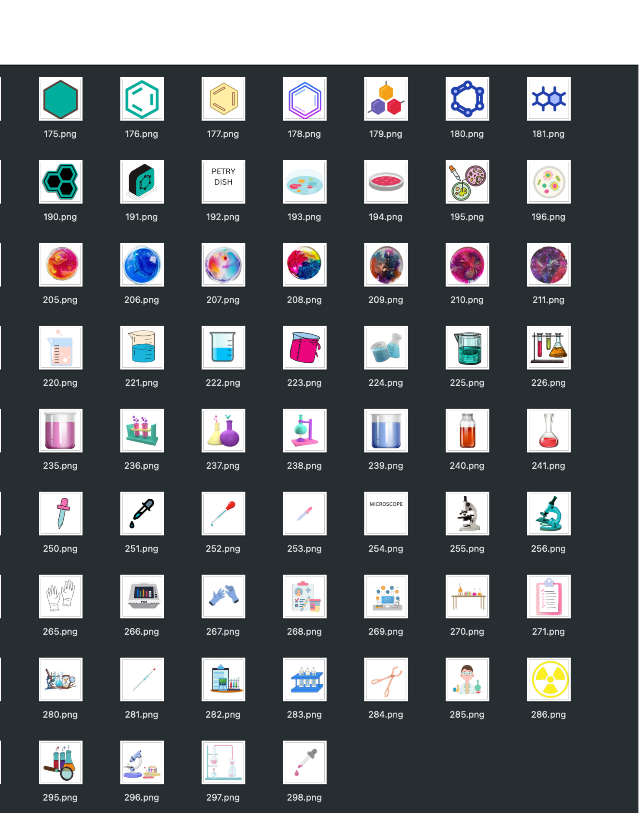Open the PCR machine image 266.png

pos(142,597)
